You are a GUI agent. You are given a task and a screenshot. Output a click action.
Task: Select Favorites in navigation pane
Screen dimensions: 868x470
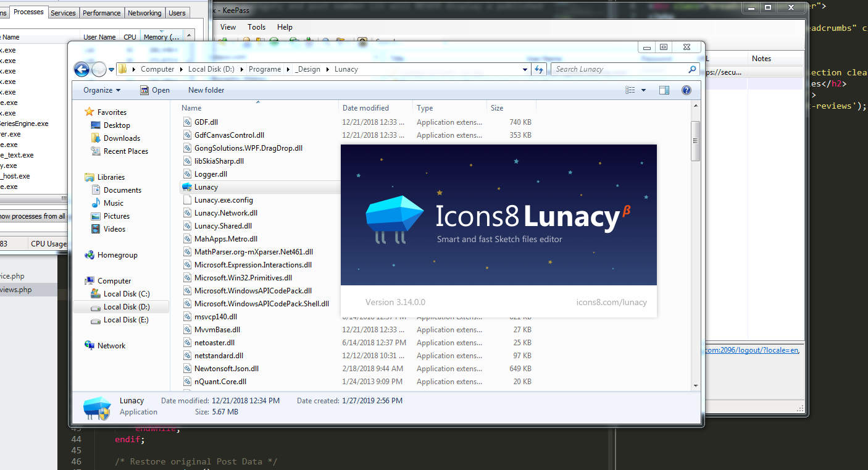click(x=112, y=112)
